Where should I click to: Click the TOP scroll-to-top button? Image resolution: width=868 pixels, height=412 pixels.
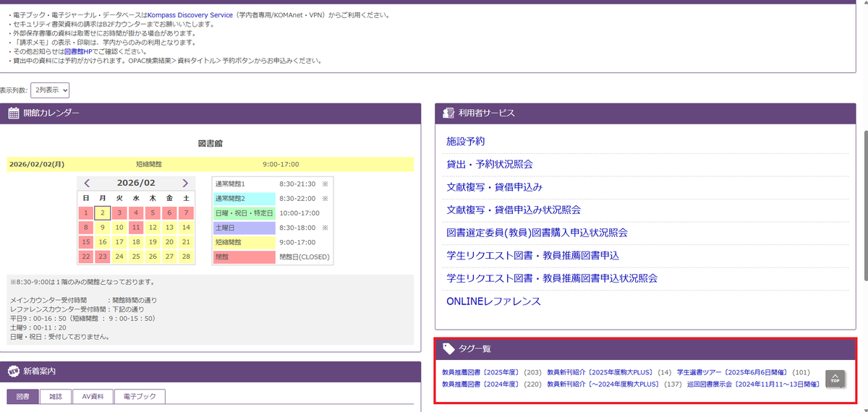(835, 379)
